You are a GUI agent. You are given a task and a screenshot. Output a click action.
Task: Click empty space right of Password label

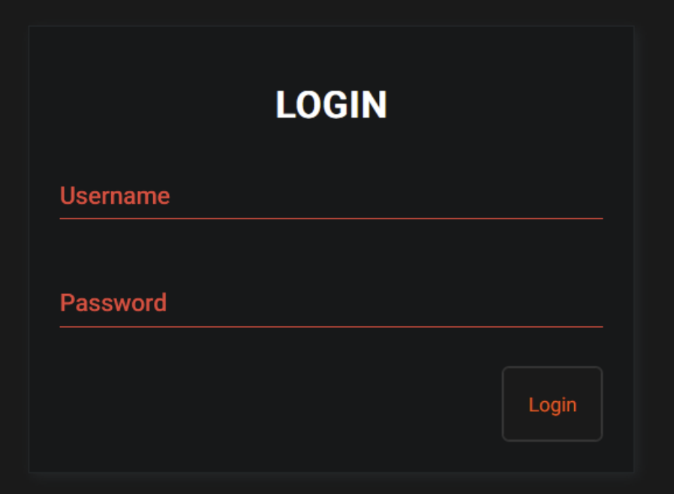(x=400, y=303)
